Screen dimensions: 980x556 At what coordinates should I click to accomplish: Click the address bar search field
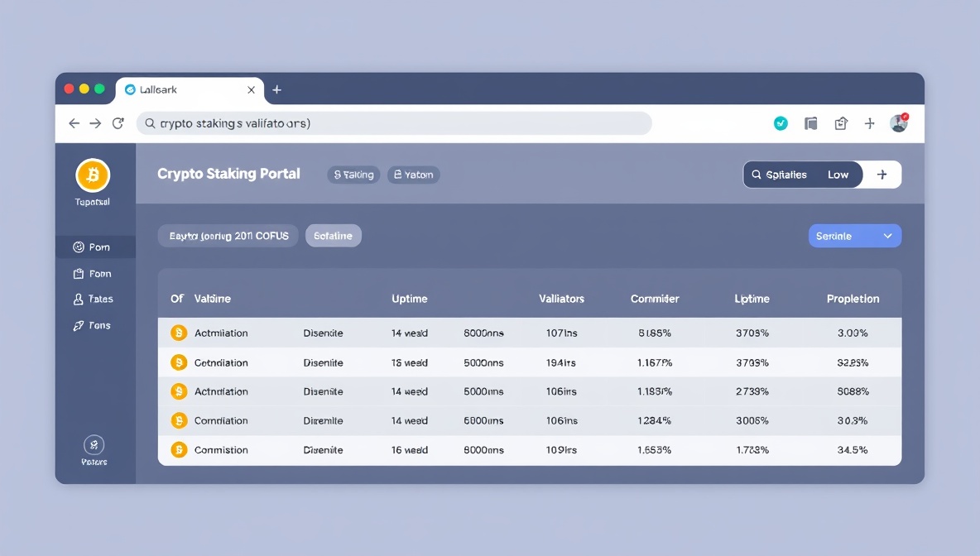point(394,123)
